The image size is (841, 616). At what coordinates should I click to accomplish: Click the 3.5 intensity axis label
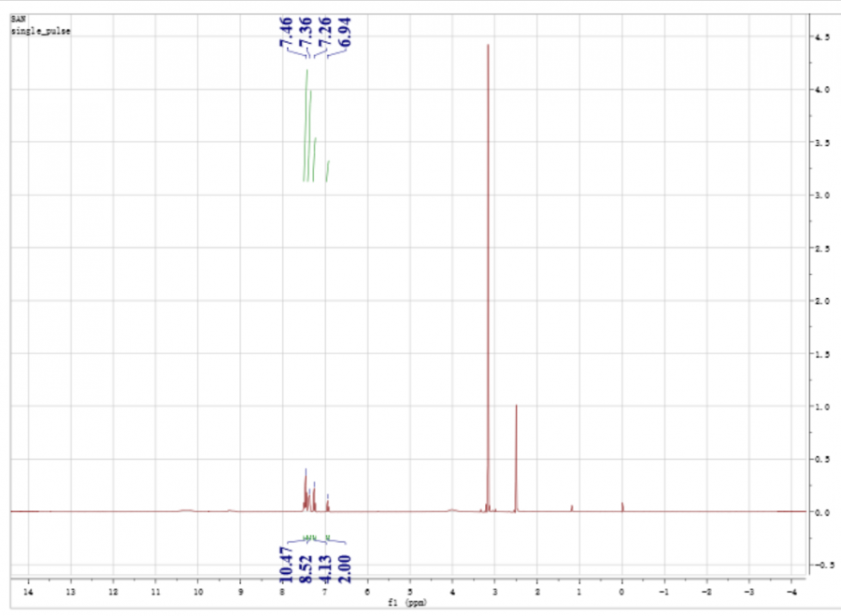(x=822, y=143)
